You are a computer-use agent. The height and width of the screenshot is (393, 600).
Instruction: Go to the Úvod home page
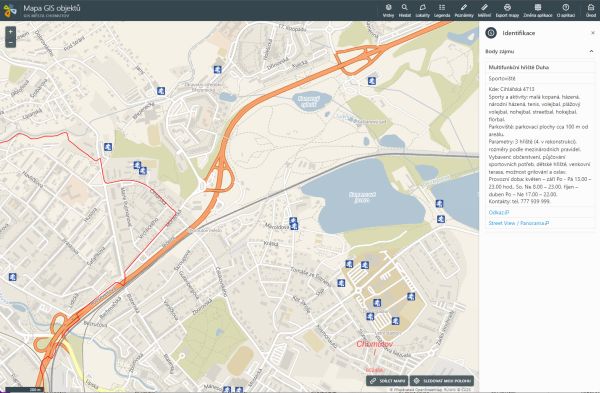point(591,10)
